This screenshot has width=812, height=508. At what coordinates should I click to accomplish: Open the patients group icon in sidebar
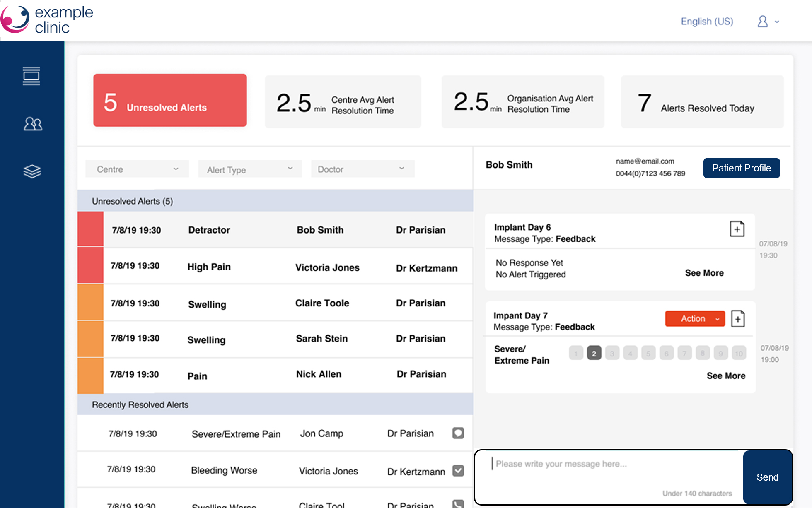tap(33, 123)
